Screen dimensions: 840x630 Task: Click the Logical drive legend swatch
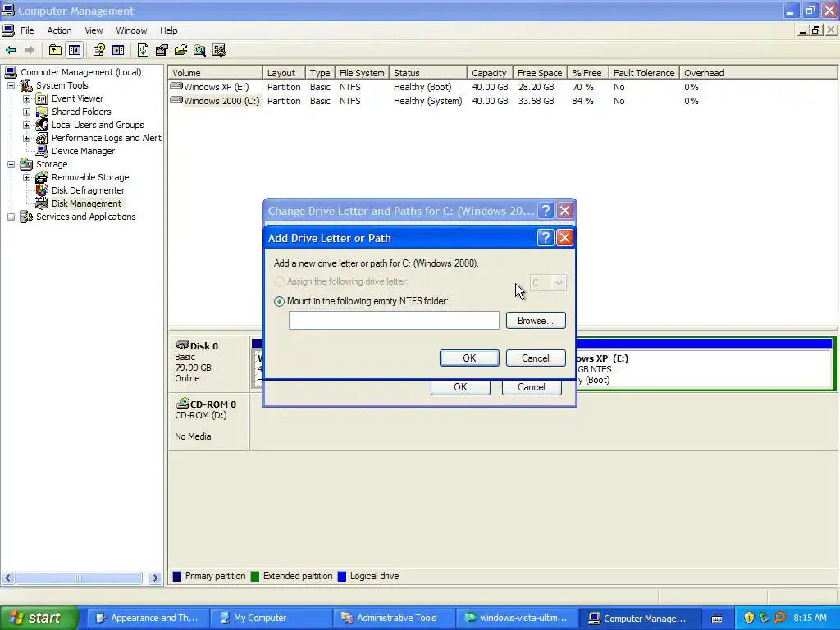coord(342,577)
